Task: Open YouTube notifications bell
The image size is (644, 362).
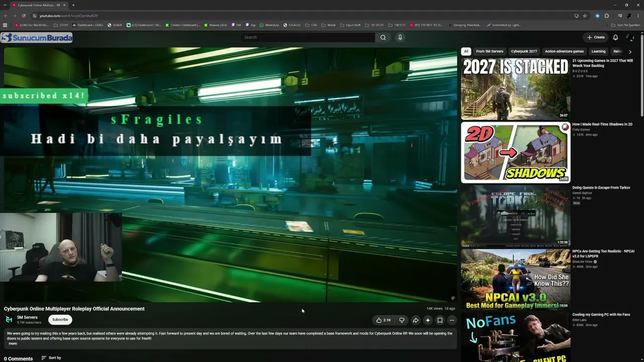Action: (x=615, y=37)
